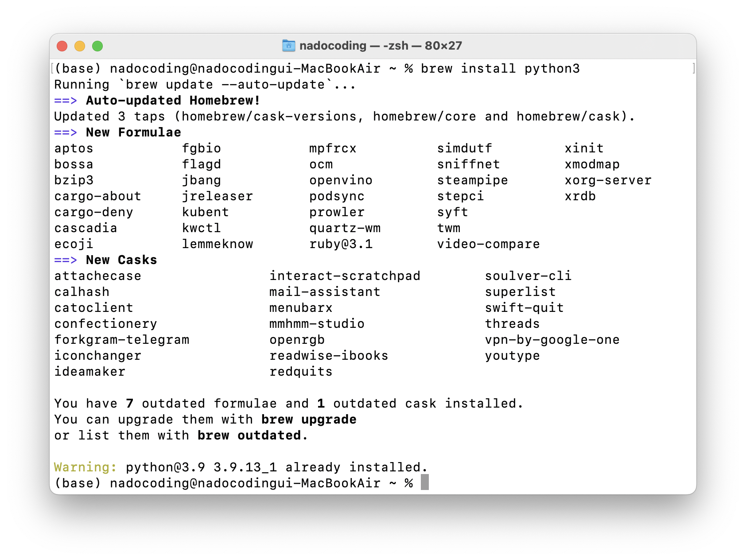Close the terminal window with red button

62,46
